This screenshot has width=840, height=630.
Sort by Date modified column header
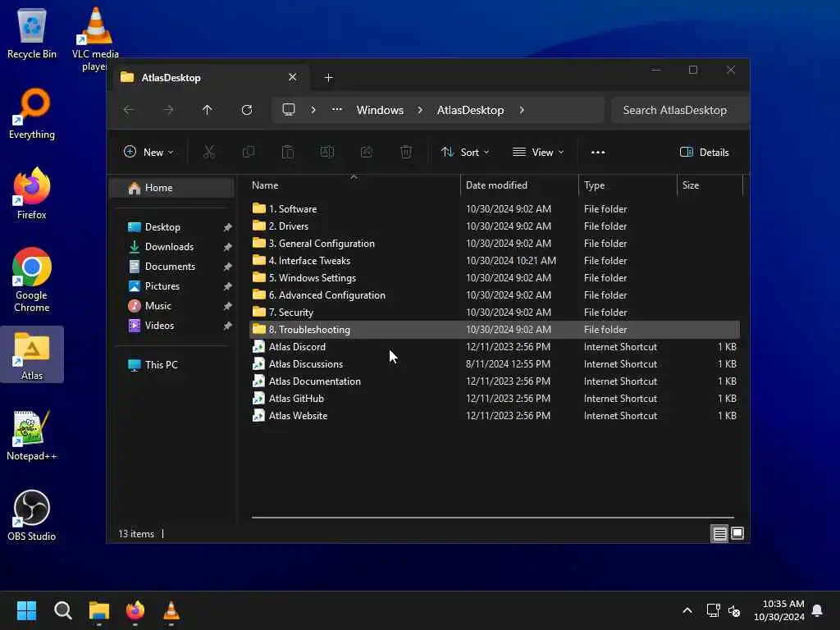[519, 185]
